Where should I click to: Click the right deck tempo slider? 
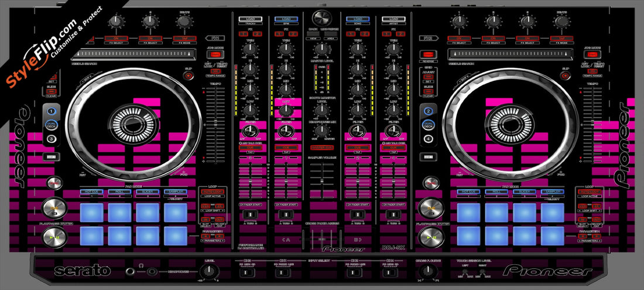click(x=592, y=125)
